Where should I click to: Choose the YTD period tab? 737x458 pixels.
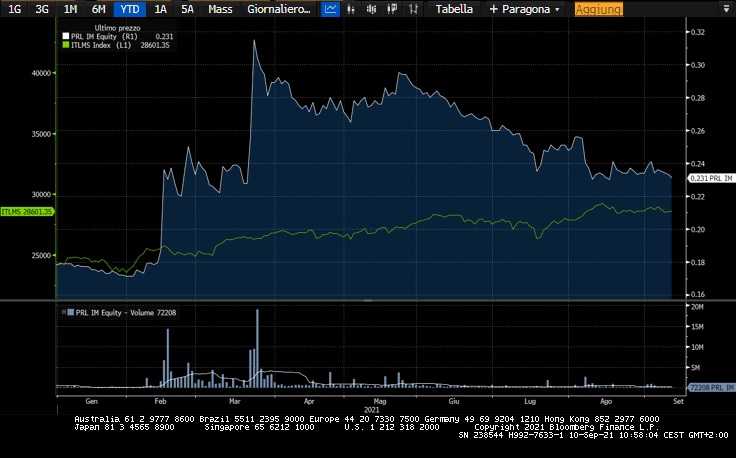click(x=129, y=9)
